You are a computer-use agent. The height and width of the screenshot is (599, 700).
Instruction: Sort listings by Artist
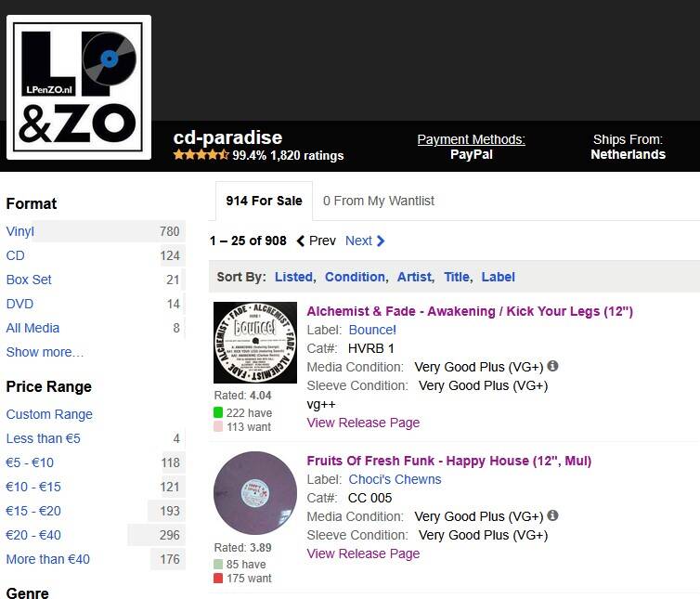point(414,277)
